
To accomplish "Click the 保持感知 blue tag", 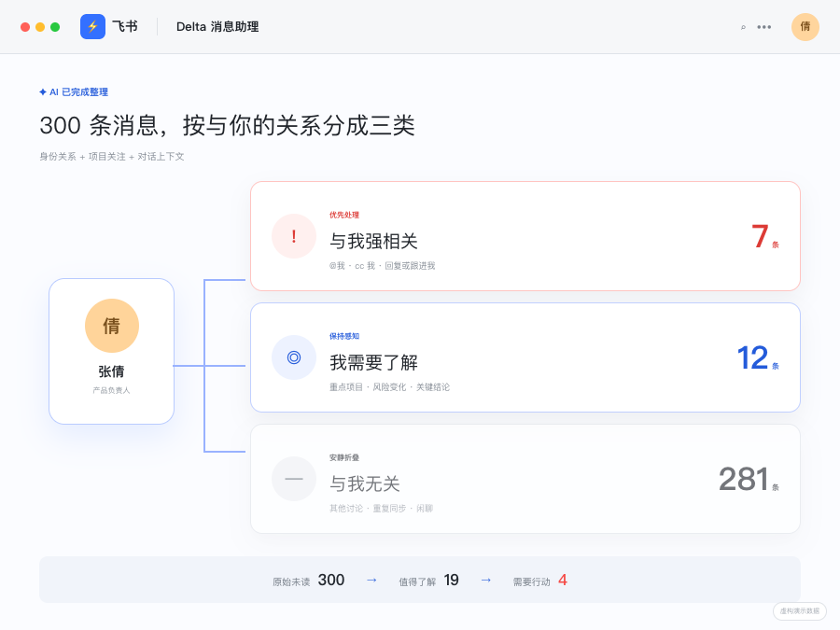I will [343, 336].
